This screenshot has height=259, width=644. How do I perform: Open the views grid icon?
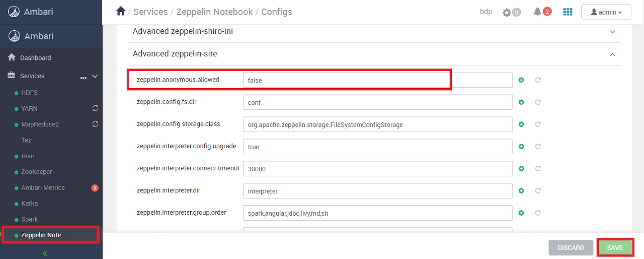tap(568, 12)
